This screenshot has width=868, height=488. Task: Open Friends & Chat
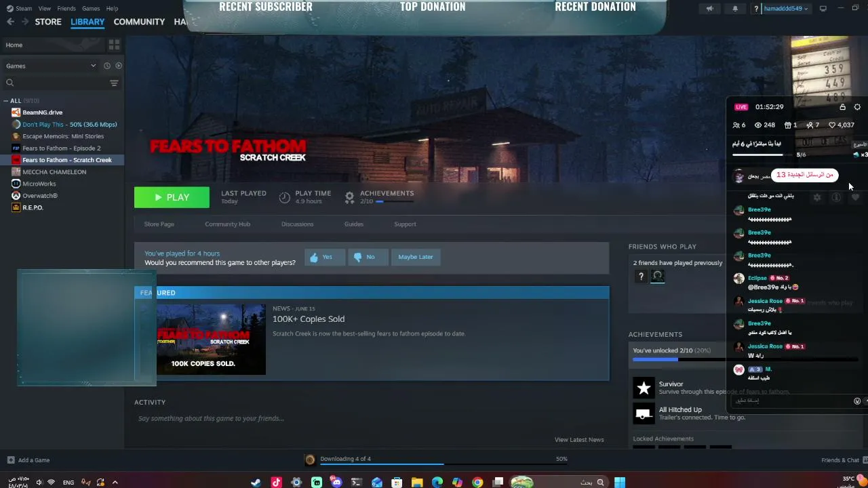(x=840, y=460)
